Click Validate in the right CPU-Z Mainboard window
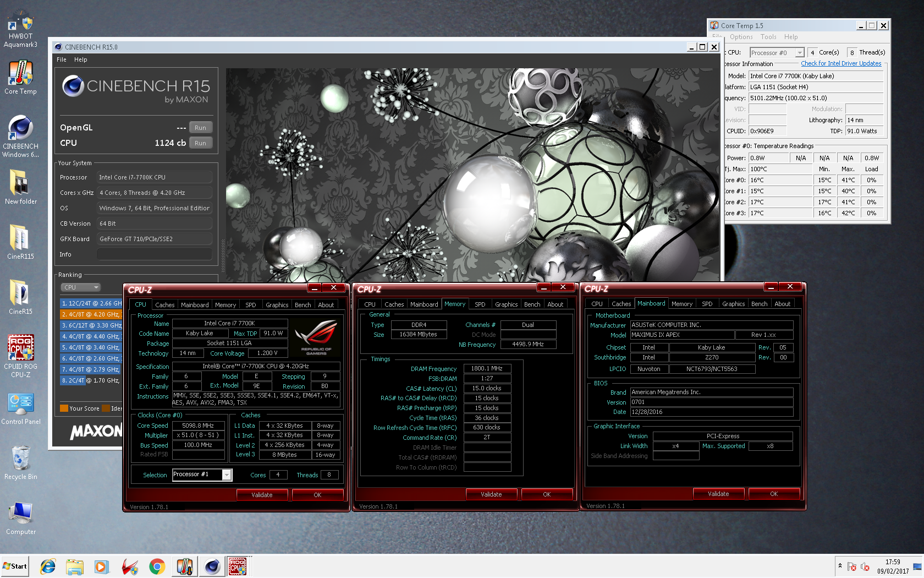Image resolution: width=924 pixels, height=578 pixels. click(x=718, y=494)
